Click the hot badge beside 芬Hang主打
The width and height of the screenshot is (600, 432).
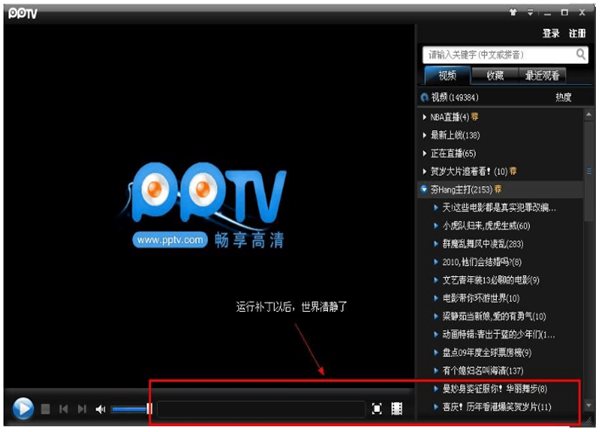click(498, 189)
